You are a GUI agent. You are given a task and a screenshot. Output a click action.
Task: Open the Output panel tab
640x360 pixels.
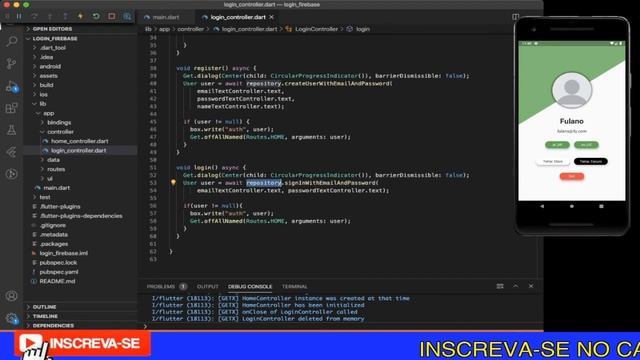click(207, 287)
